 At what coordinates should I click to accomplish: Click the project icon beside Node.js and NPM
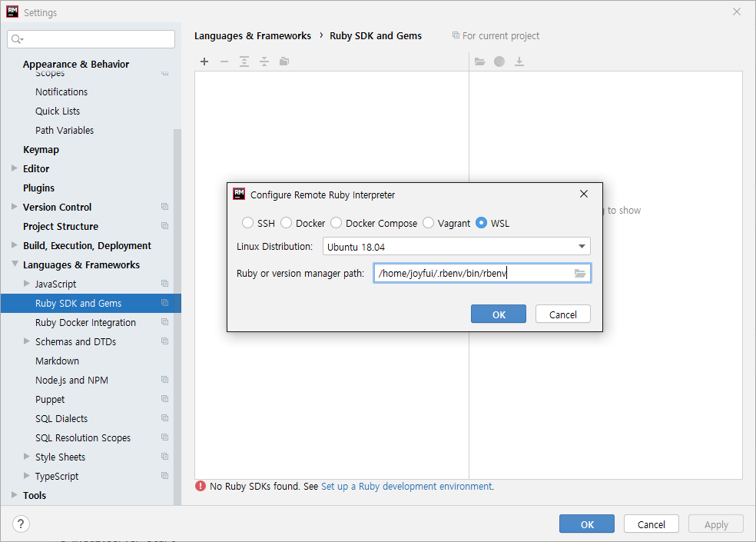pyautogui.click(x=165, y=379)
